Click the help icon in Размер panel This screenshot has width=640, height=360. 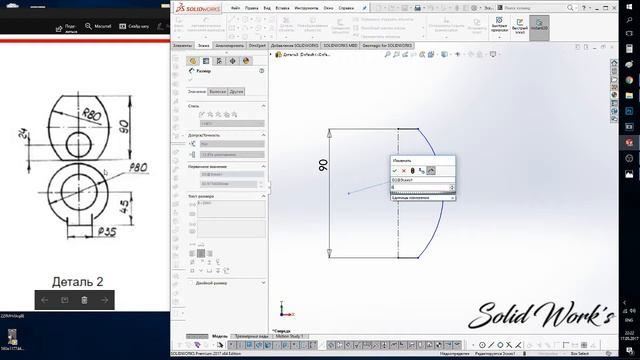(261, 71)
